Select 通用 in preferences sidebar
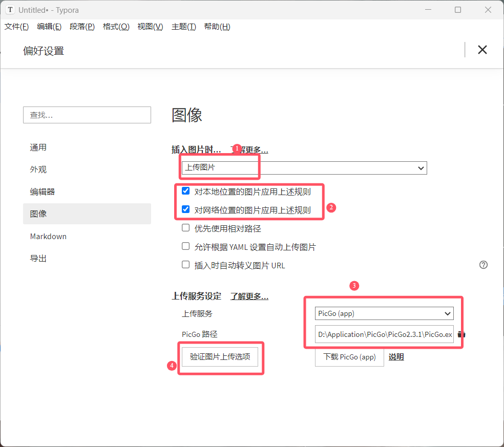504x447 pixels. (x=87, y=147)
